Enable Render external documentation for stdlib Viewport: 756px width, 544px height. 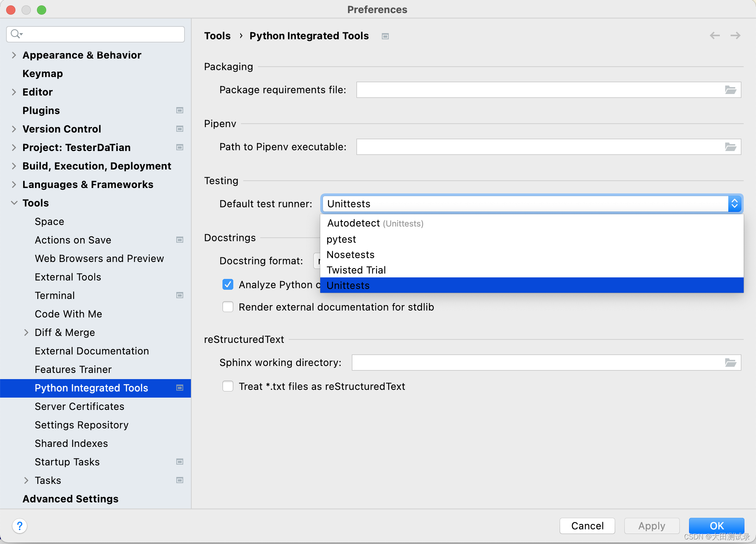coord(228,307)
